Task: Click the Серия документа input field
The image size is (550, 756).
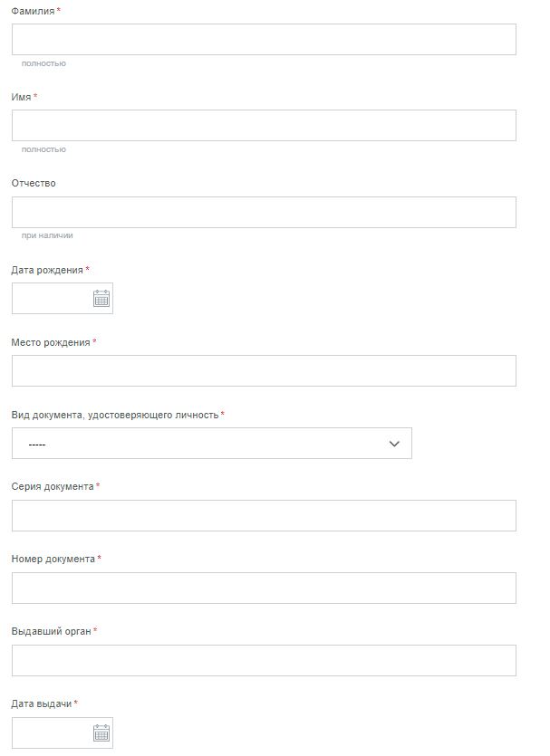Action: click(x=264, y=515)
